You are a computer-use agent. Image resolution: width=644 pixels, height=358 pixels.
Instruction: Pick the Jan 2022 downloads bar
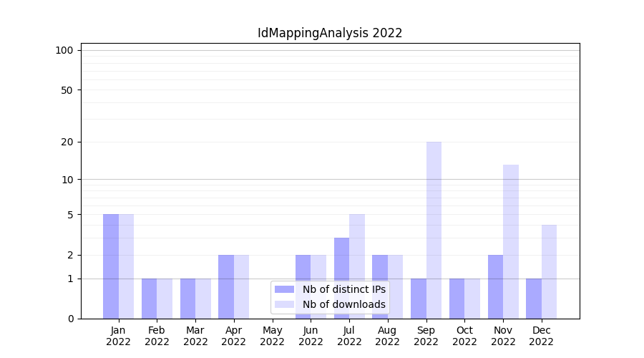tap(126, 266)
